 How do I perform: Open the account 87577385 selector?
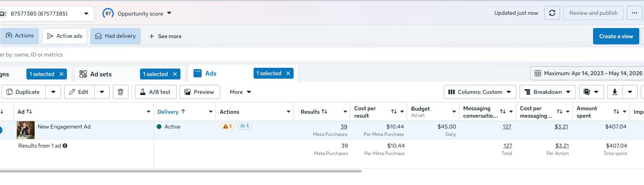tap(46, 14)
